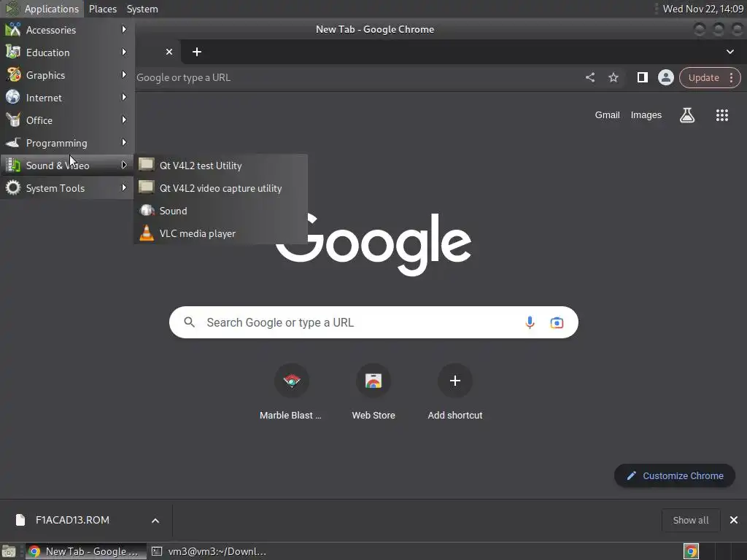Click the System Tools gear icon
Screen dimensions: 747x560
click(x=13, y=187)
